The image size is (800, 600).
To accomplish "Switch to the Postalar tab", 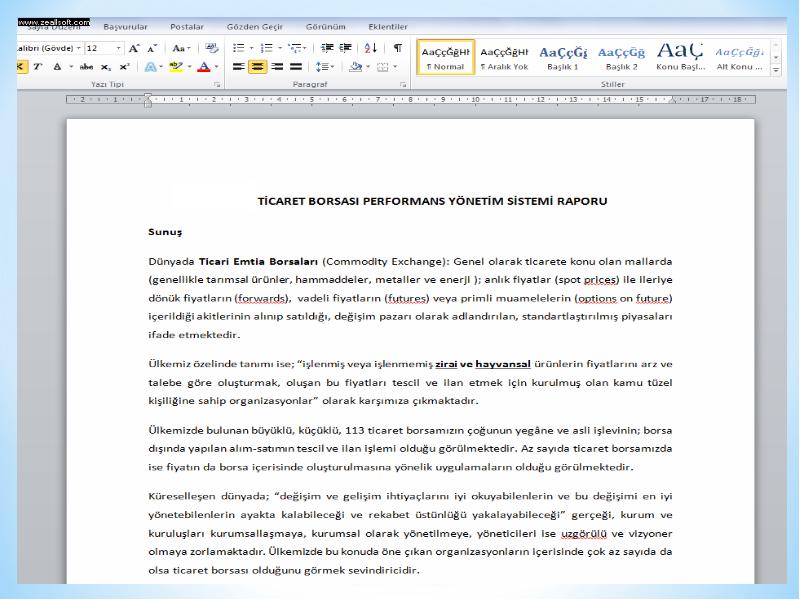I will [x=187, y=27].
